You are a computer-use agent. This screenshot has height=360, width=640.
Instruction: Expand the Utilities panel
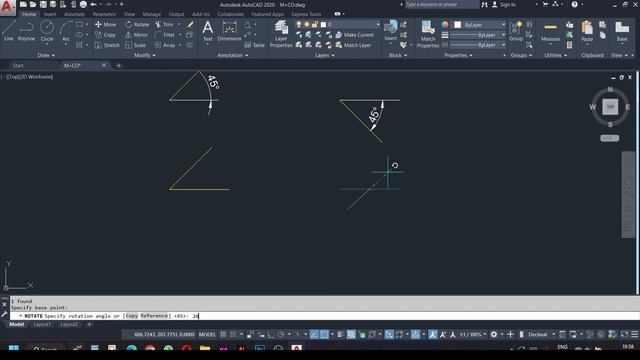pyautogui.click(x=556, y=55)
